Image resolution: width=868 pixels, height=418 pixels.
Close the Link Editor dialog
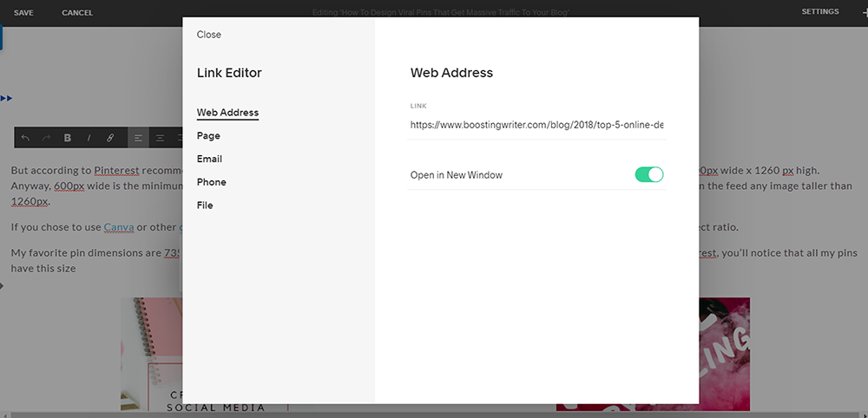click(208, 35)
